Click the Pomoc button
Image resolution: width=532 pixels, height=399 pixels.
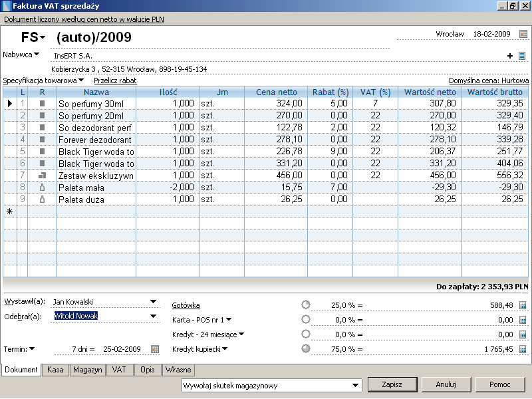click(500, 384)
